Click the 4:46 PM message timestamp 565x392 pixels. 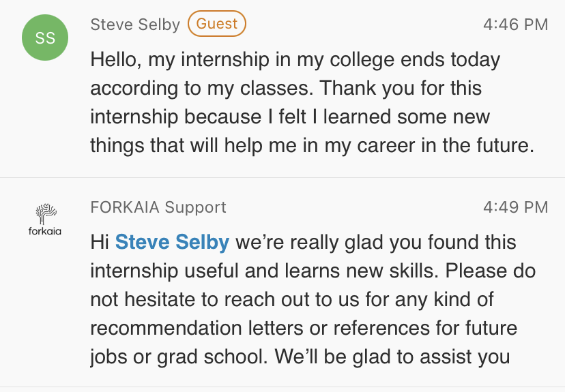[515, 25]
